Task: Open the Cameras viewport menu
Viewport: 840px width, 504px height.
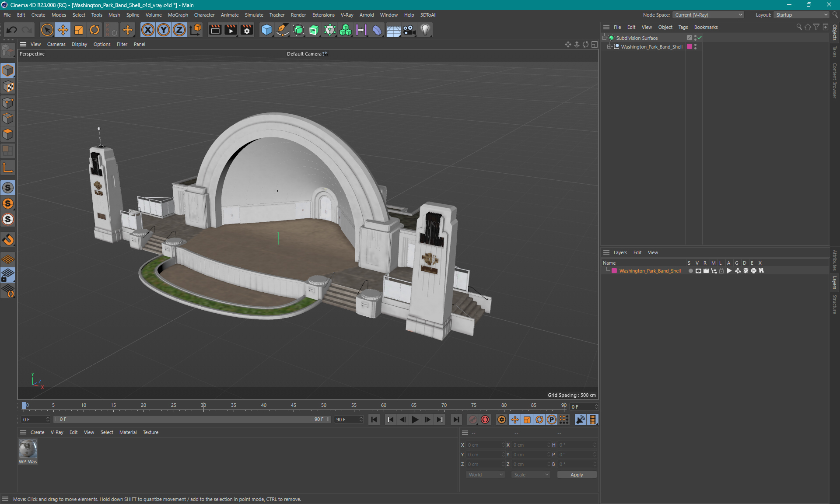Action: 56,44
